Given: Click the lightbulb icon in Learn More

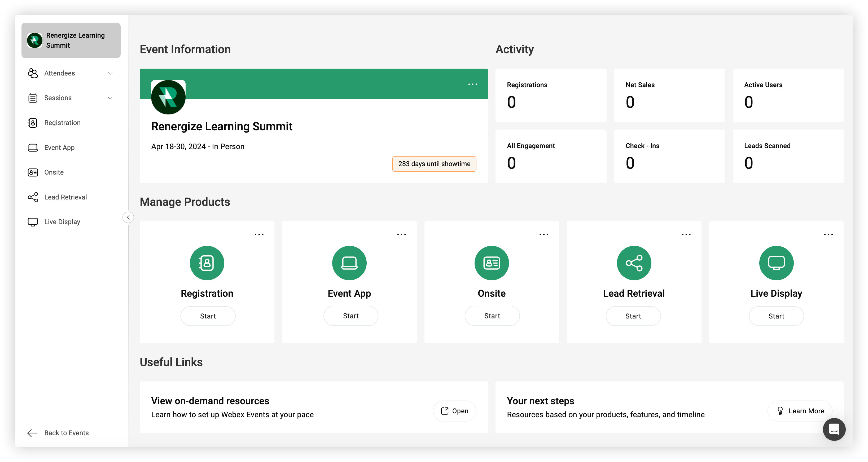Looking at the screenshot, I should pyautogui.click(x=780, y=411).
